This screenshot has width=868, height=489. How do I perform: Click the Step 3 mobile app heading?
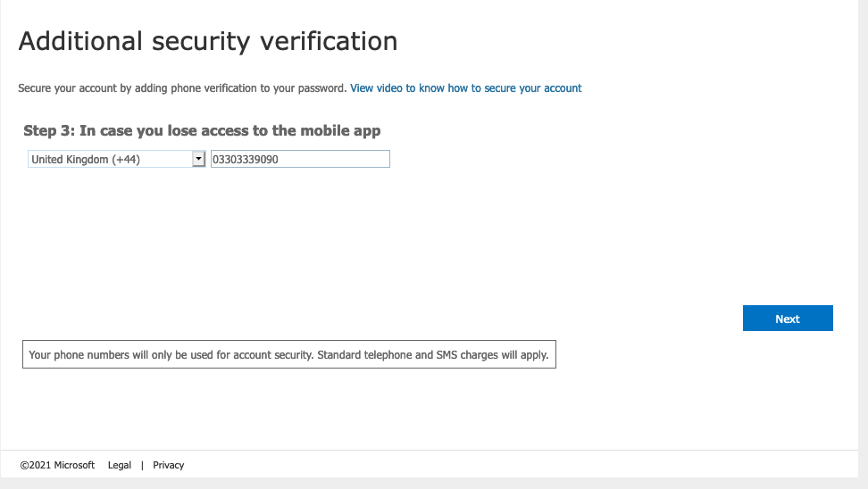tap(202, 130)
